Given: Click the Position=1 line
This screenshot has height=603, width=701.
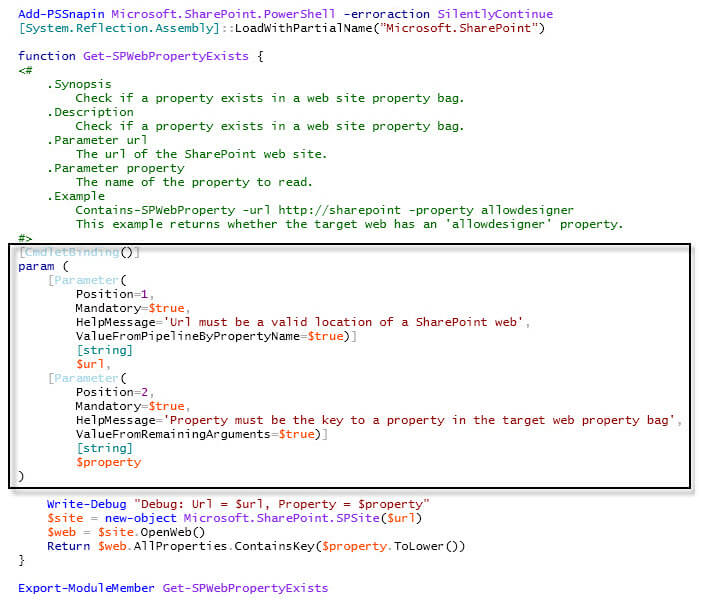Looking at the screenshot, I should 115,294.
